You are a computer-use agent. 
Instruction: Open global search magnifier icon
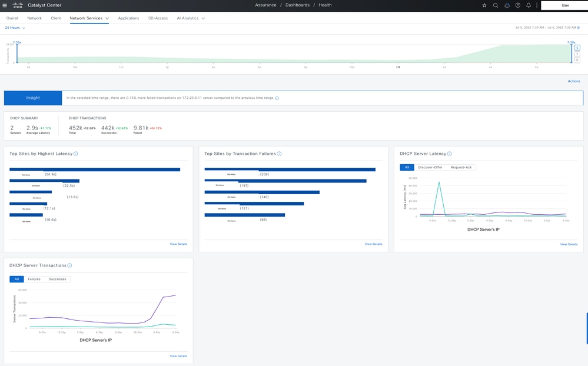pos(496,5)
